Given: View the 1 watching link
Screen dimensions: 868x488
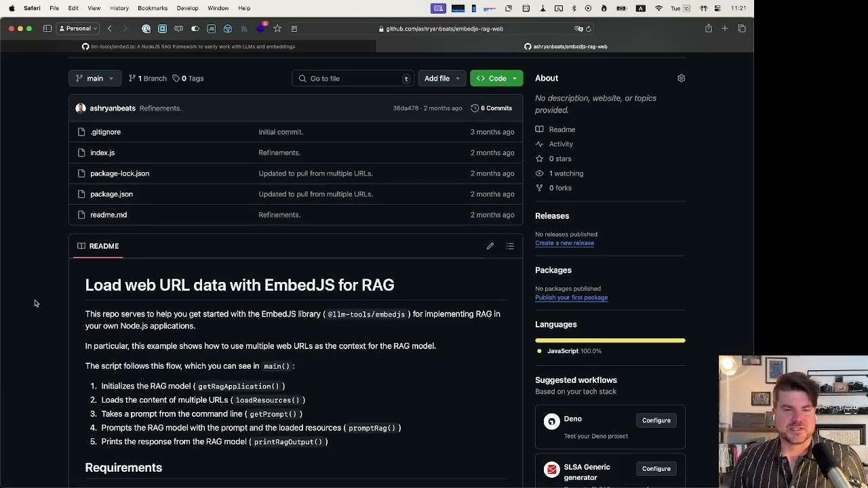Looking at the screenshot, I should pos(559,174).
